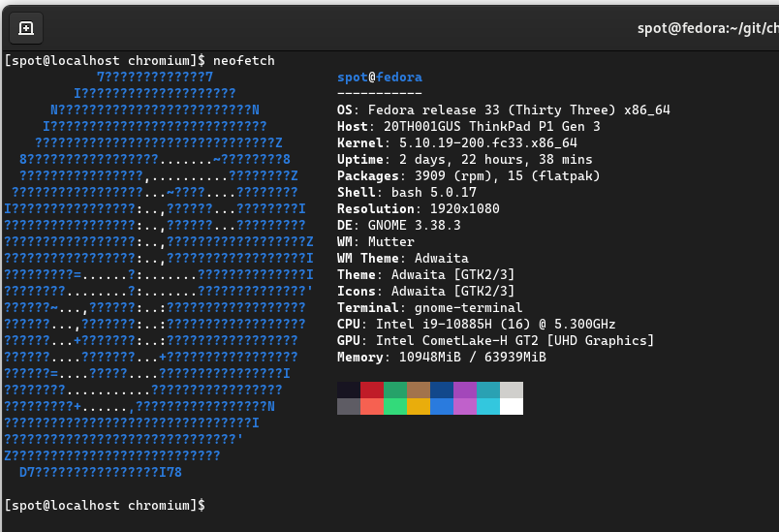Click the light gray swatch in the top palette row
Image resolution: width=779 pixels, height=532 pixels.
(x=512, y=390)
